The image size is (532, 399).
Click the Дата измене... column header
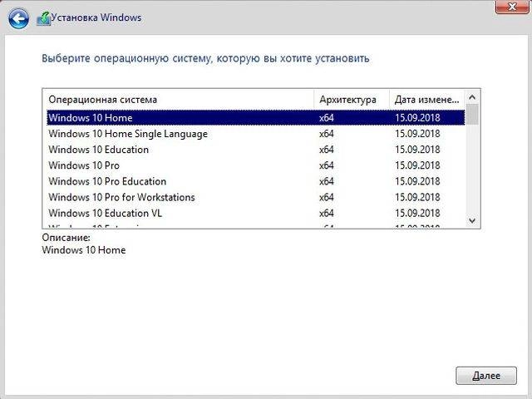click(426, 100)
